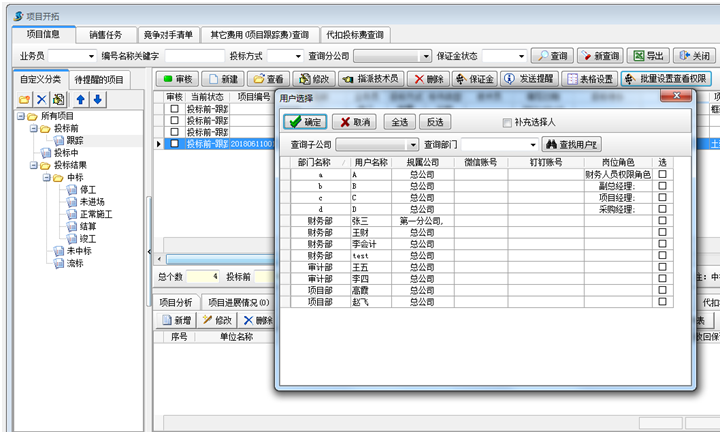The image size is (722, 434).
Task: Click the blue X delete category icon
Action: click(x=42, y=99)
